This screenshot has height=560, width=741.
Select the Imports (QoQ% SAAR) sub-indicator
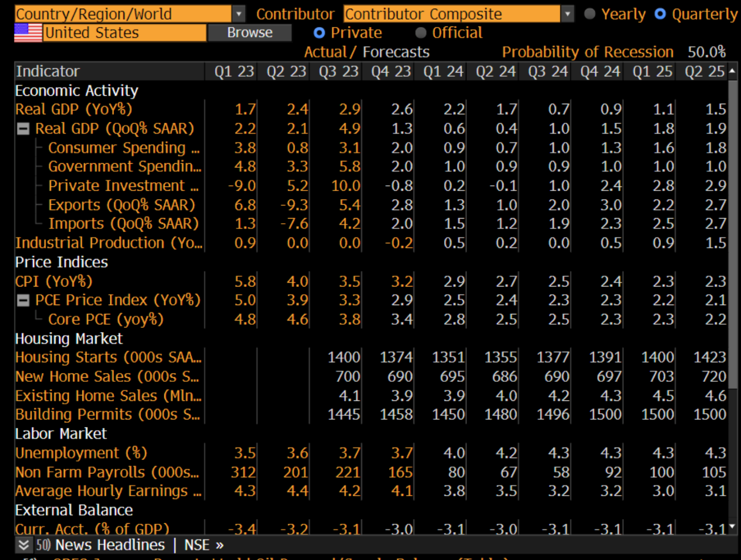(124, 223)
